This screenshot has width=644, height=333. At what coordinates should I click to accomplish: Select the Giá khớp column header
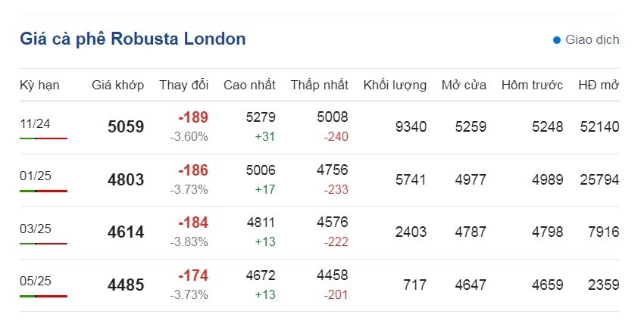pyautogui.click(x=118, y=85)
